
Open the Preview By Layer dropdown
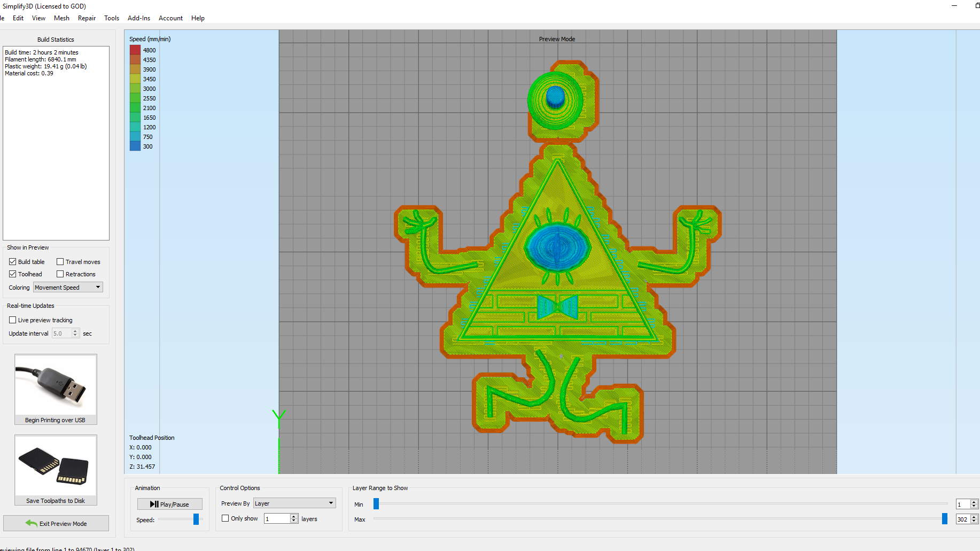tap(294, 503)
